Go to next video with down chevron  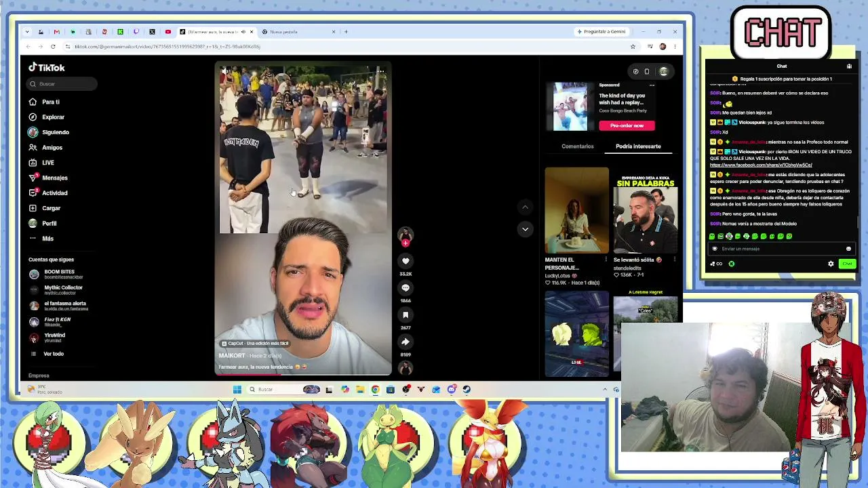pos(525,229)
